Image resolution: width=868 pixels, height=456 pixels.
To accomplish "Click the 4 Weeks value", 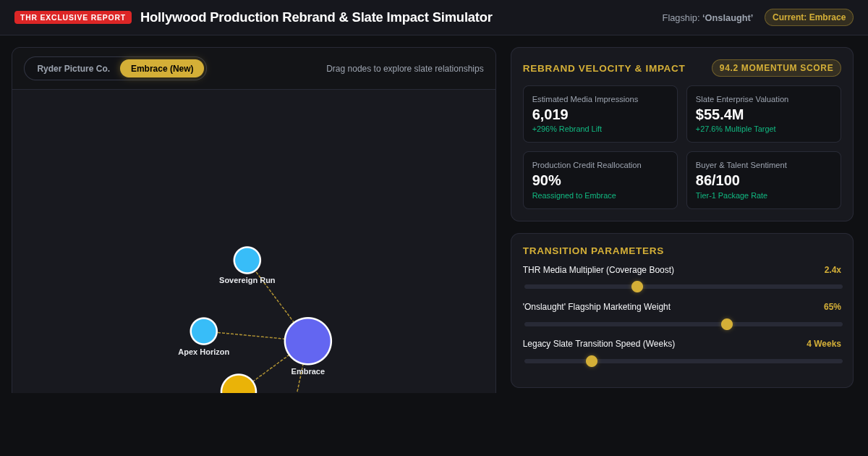I will [x=824, y=344].
